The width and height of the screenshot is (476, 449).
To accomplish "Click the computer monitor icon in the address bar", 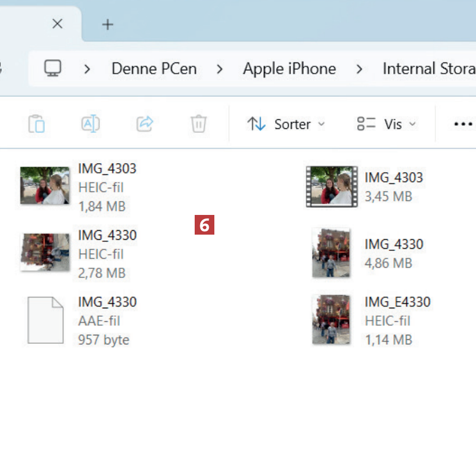I will [x=53, y=69].
